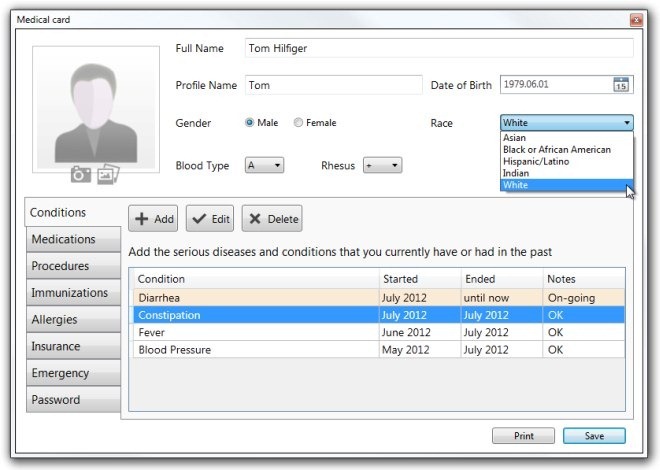Image resolution: width=660 pixels, height=470 pixels.
Task: Click into the Profile Name field
Action: click(x=334, y=85)
